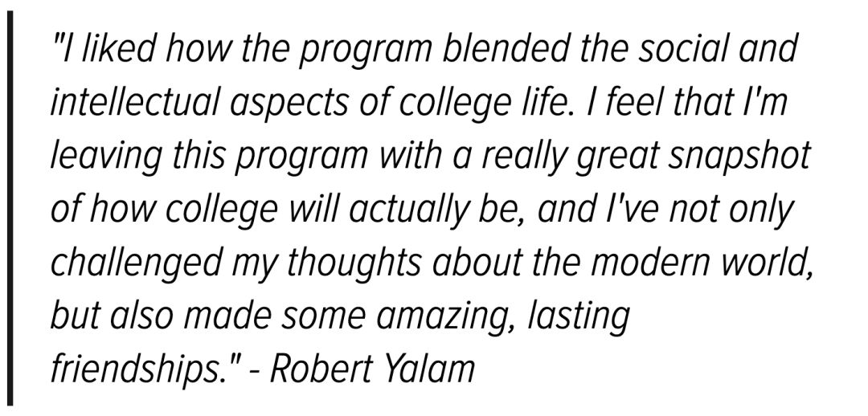Click the vertical blockquote bar on left

[x=10, y=208]
